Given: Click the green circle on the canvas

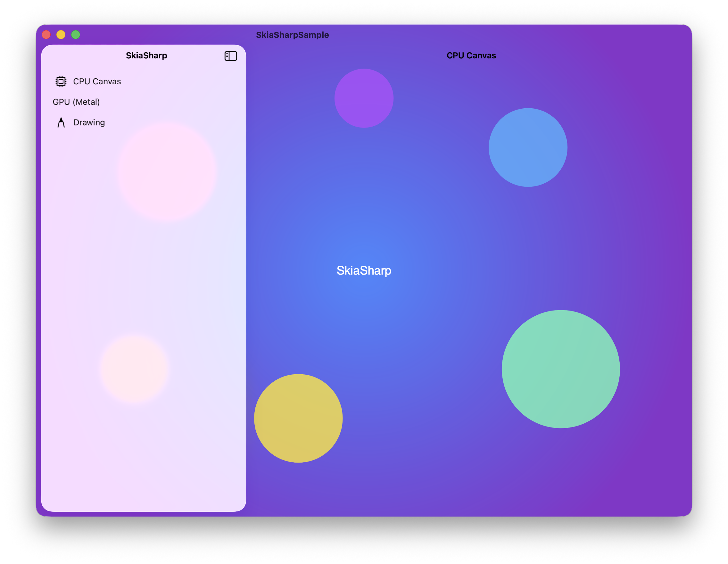Looking at the screenshot, I should pyautogui.click(x=561, y=369).
